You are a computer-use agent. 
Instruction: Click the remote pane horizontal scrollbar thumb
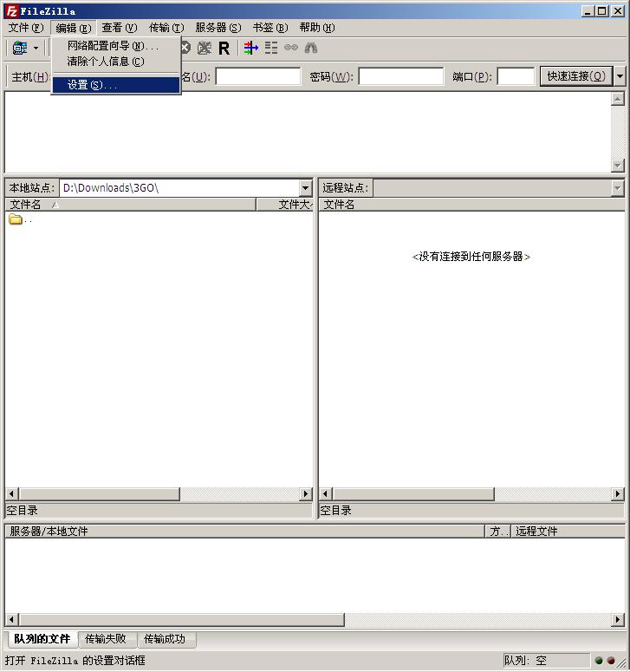(x=413, y=493)
